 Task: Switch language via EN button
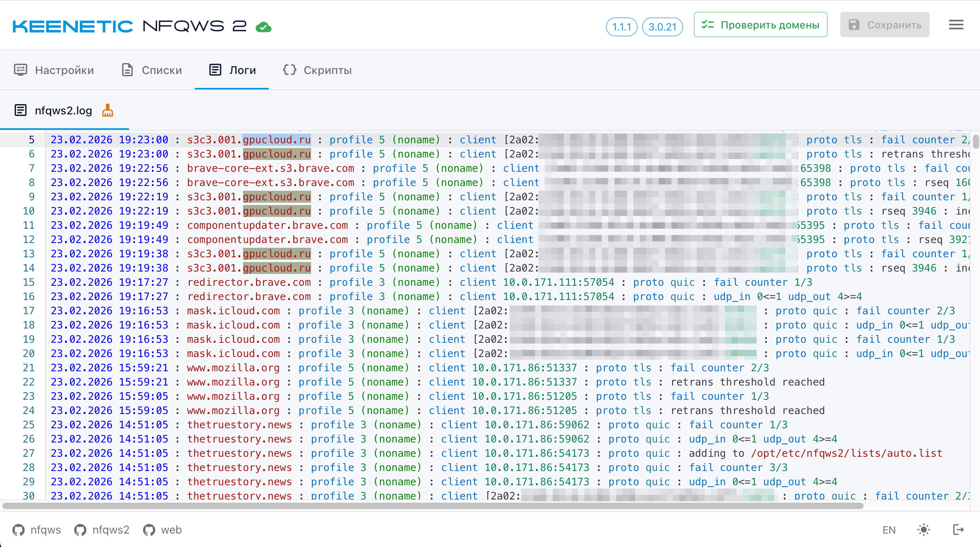click(x=889, y=530)
